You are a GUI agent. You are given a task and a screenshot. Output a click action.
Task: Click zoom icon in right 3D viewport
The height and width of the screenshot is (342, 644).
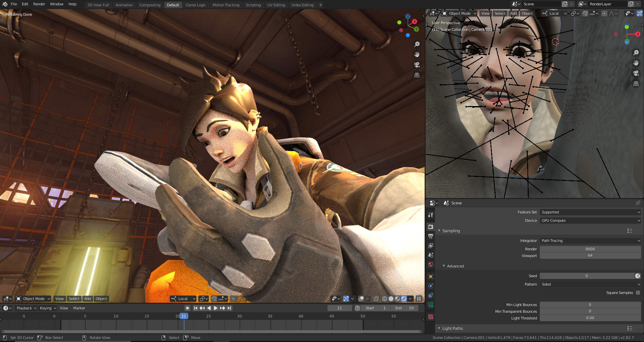(x=636, y=53)
